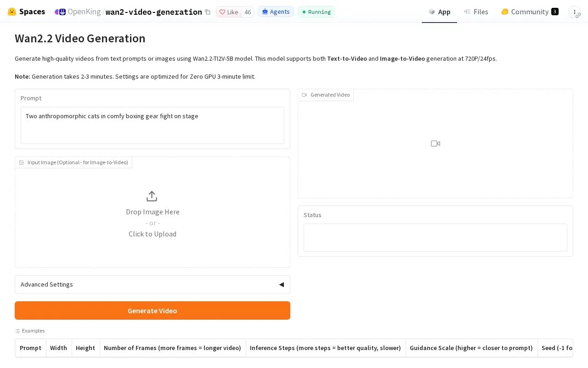Open the Community tab
The image size is (588, 368).
coord(530,11)
